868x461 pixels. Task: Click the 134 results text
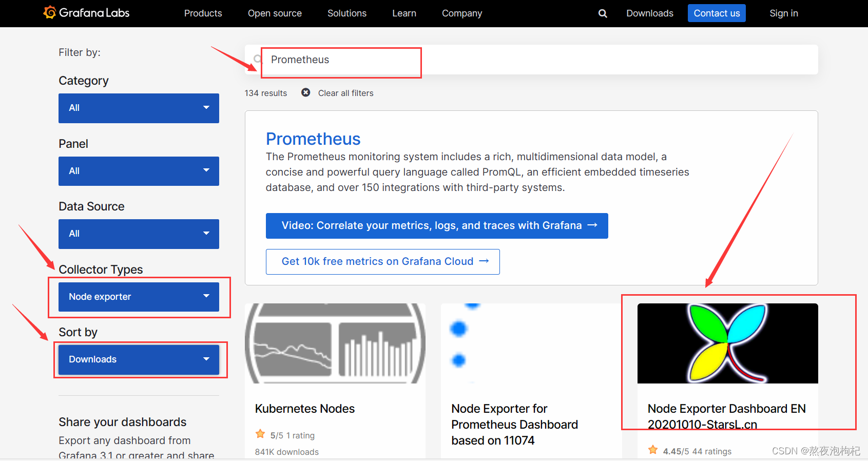tap(266, 93)
